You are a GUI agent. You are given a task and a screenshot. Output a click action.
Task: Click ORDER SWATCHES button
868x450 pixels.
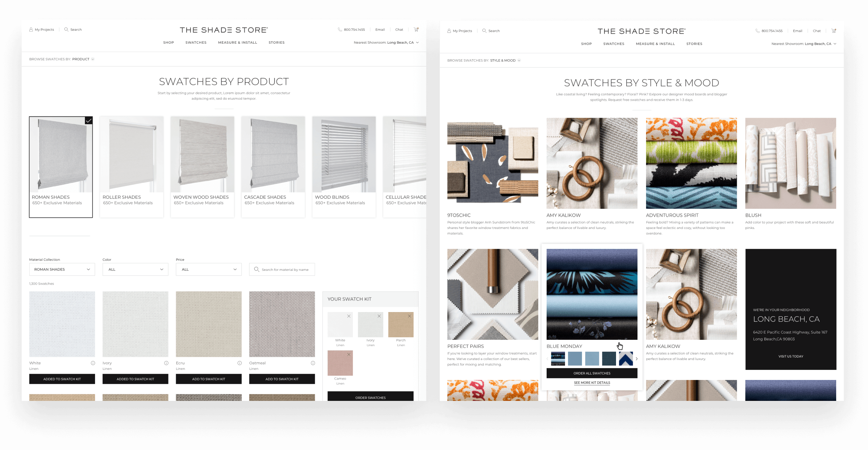tap(370, 398)
